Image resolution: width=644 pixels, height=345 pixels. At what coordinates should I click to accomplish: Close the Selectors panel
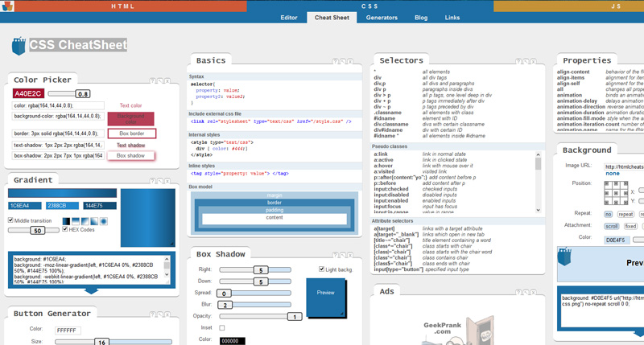click(533, 62)
